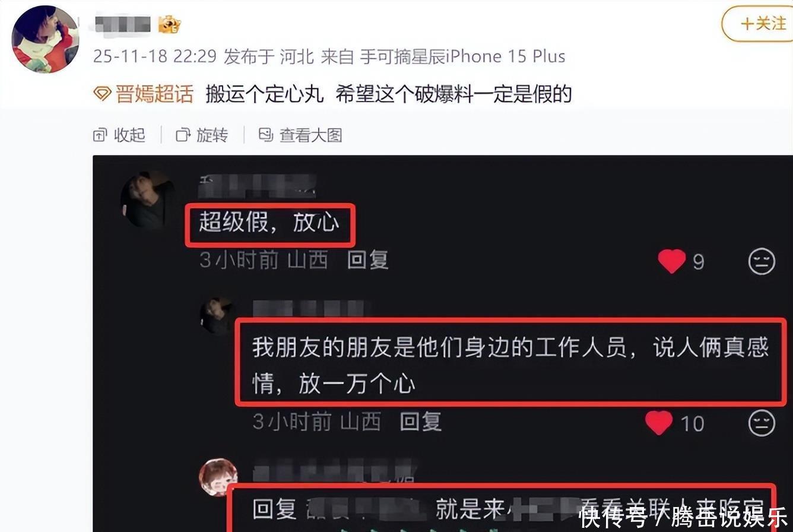793x532 pixels.
Task: Reply to the 放一万个心 comment via 回复
Action: (x=420, y=422)
